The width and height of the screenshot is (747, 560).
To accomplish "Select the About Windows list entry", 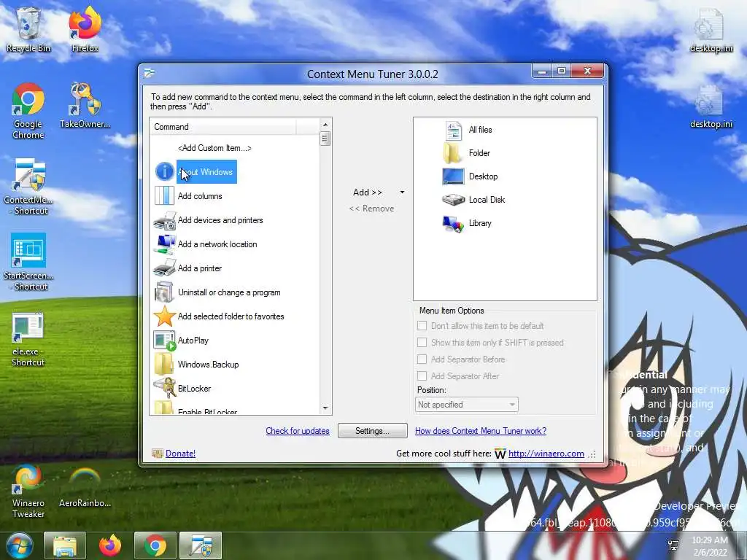I will pyautogui.click(x=206, y=172).
